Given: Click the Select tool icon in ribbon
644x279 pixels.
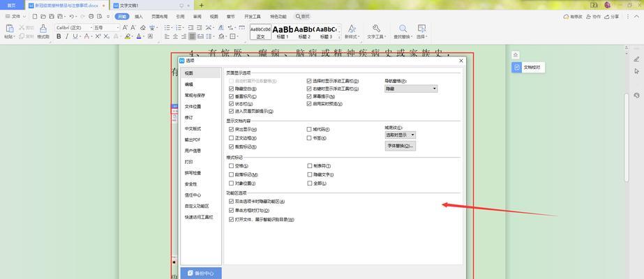Looking at the screenshot, I should 421,29.
